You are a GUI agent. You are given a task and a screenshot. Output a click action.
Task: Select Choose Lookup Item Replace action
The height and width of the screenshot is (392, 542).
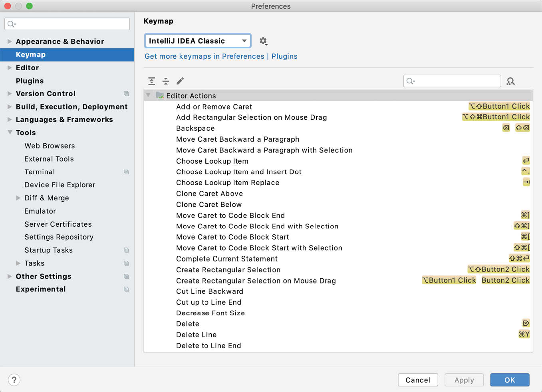coord(338,182)
